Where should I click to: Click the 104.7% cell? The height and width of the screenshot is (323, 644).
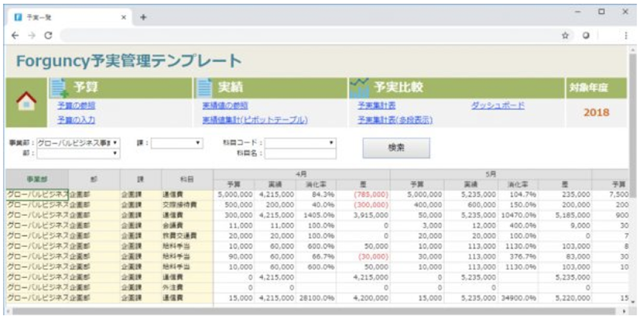(x=518, y=195)
